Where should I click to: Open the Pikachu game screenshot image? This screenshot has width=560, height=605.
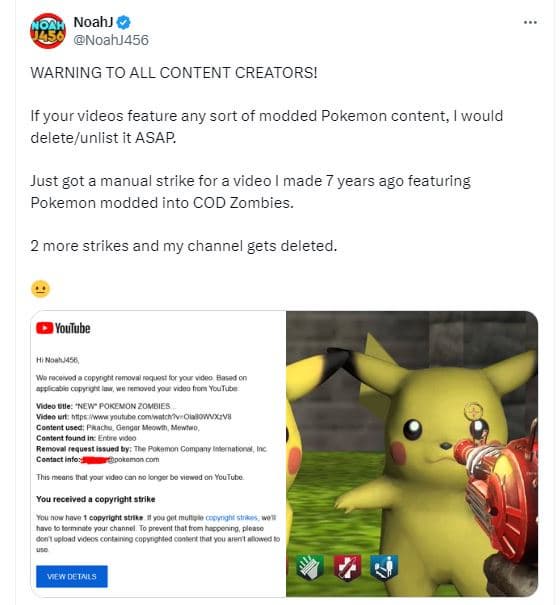click(412, 454)
